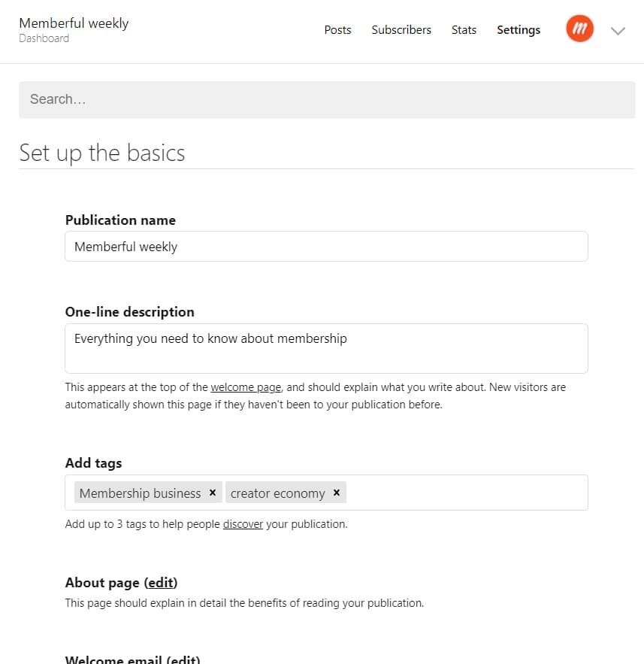The image size is (644, 664).
Task: Edit the About page
Action: 161,582
